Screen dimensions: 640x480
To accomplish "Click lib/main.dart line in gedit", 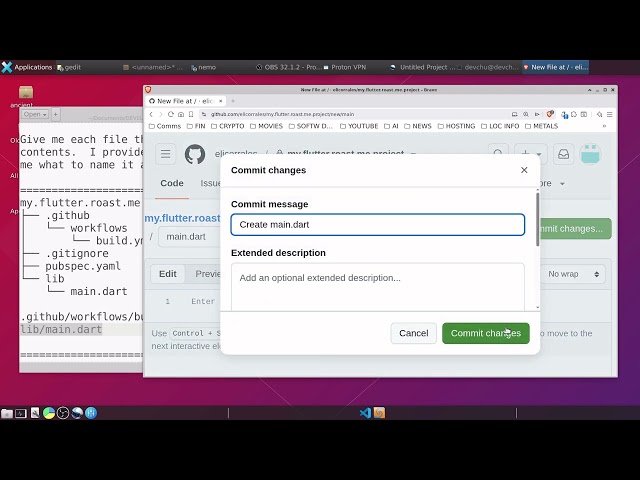I will [61, 329].
